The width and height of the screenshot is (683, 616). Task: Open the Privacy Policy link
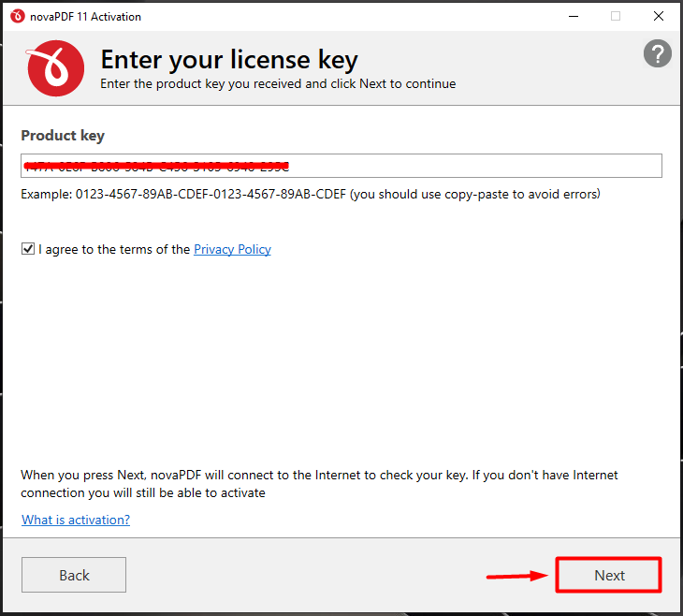[232, 250]
